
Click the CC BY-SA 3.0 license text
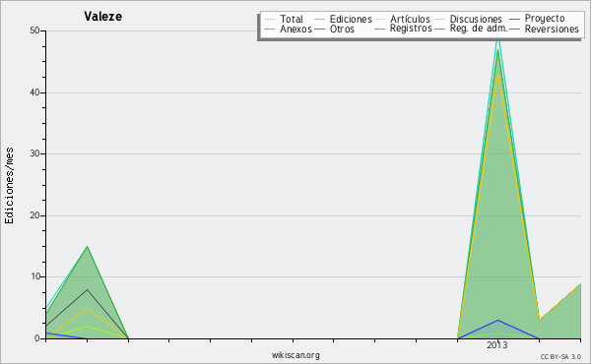(560, 357)
